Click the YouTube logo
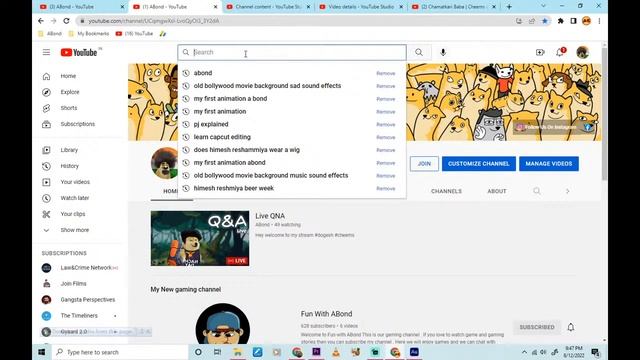The height and width of the screenshot is (360, 640). click(79, 52)
